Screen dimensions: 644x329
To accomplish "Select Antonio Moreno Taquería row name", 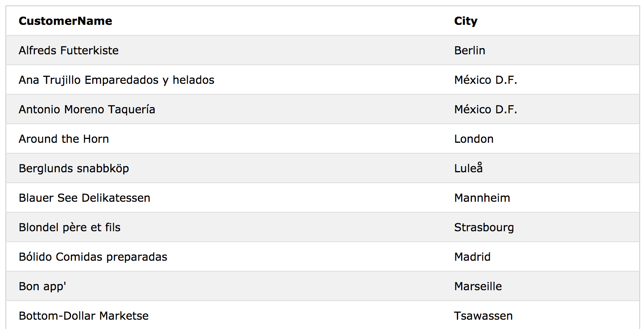I will (87, 109).
